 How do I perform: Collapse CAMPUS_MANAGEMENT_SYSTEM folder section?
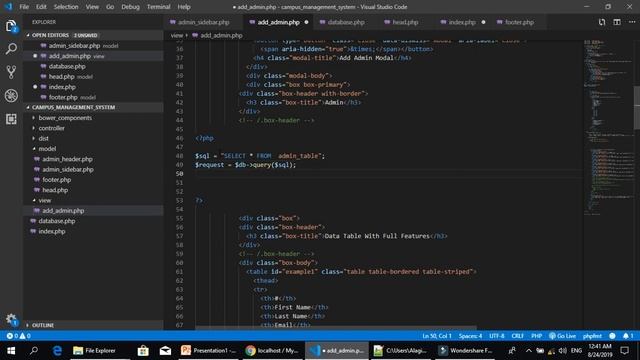[x=93, y=107]
